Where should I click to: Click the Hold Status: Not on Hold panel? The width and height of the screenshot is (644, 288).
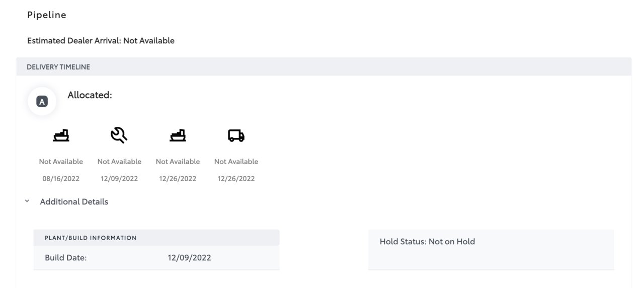491,250
